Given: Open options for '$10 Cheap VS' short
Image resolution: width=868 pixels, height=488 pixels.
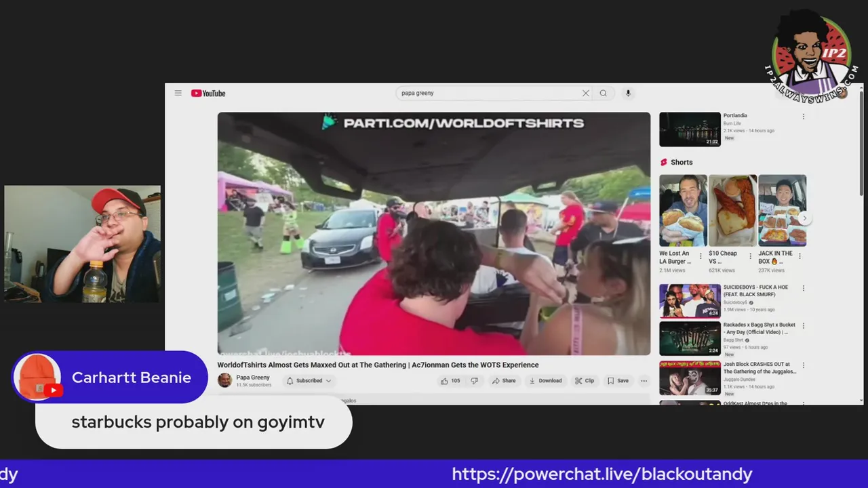Looking at the screenshot, I should [x=750, y=256].
